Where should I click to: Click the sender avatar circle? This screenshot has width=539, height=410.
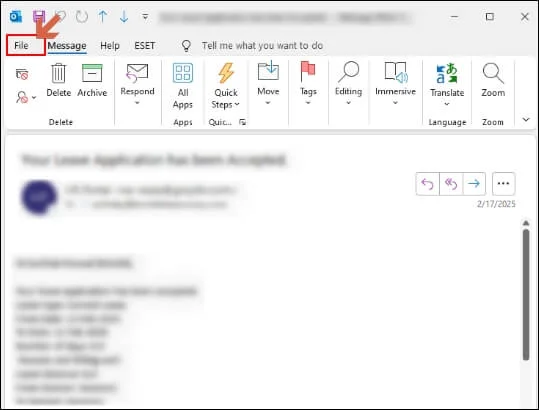(x=39, y=197)
